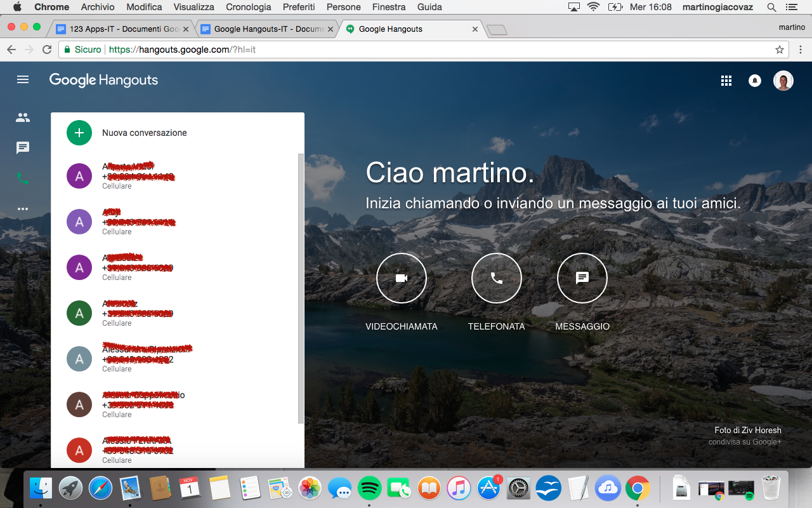Open Conversations chat bubble icon in sidebar
Image resolution: width=812 pixels, height=508 pixels.
(x=23, y=148)
